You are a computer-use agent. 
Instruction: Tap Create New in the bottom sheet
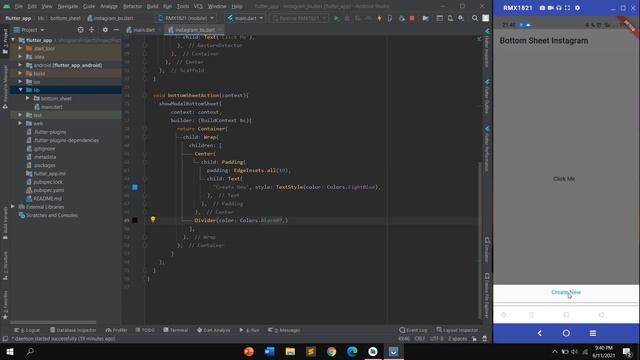(x=566, y=292)
